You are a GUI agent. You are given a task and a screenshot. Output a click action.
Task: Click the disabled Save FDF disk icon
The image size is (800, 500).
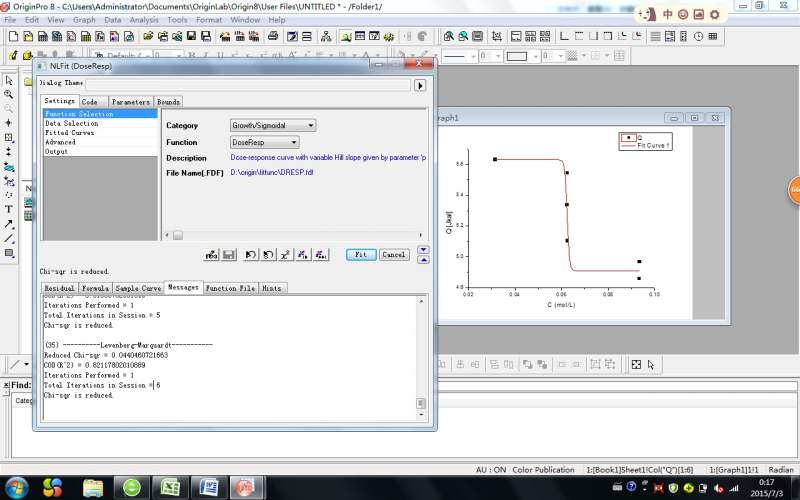229,255
